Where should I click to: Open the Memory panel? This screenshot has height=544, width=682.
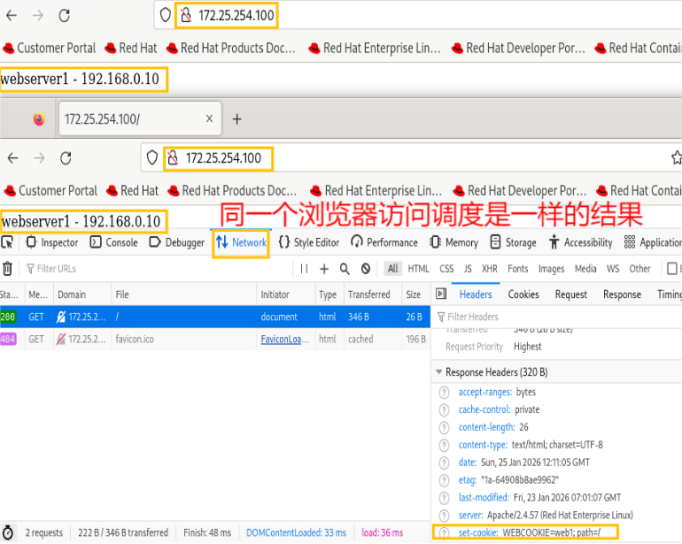[454, 242]
